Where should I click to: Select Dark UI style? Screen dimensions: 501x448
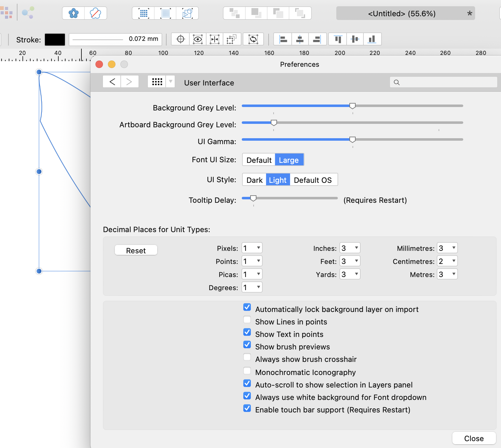(x=254, y=180)
